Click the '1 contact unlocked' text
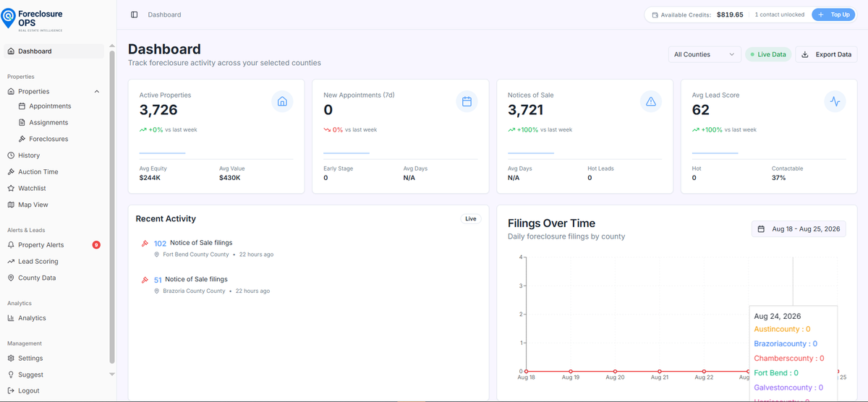 pyautogui.click(x=779, y=14)
